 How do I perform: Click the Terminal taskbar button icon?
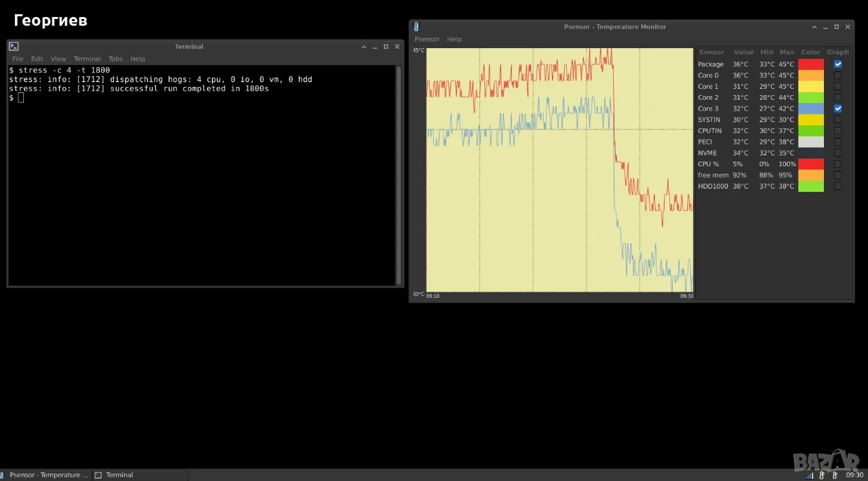[x=98, y=475]
